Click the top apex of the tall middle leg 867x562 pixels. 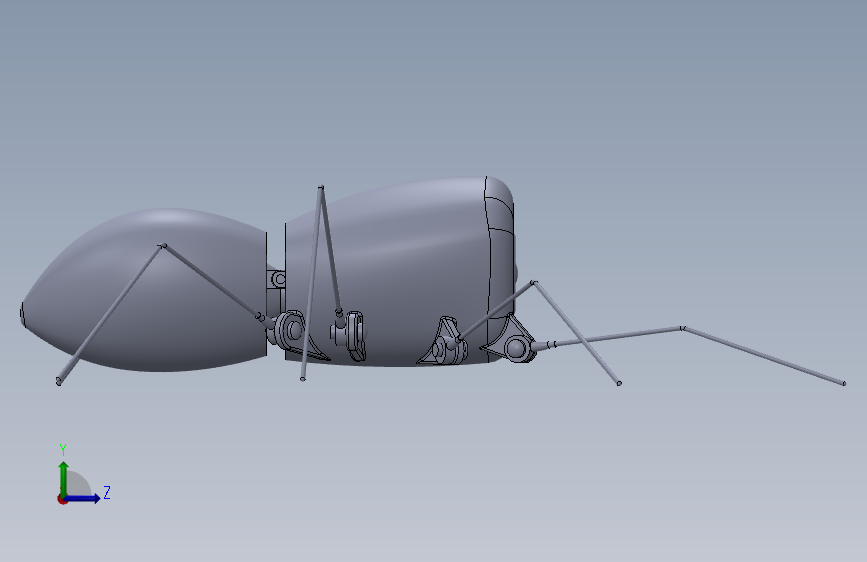click(321, 188)
